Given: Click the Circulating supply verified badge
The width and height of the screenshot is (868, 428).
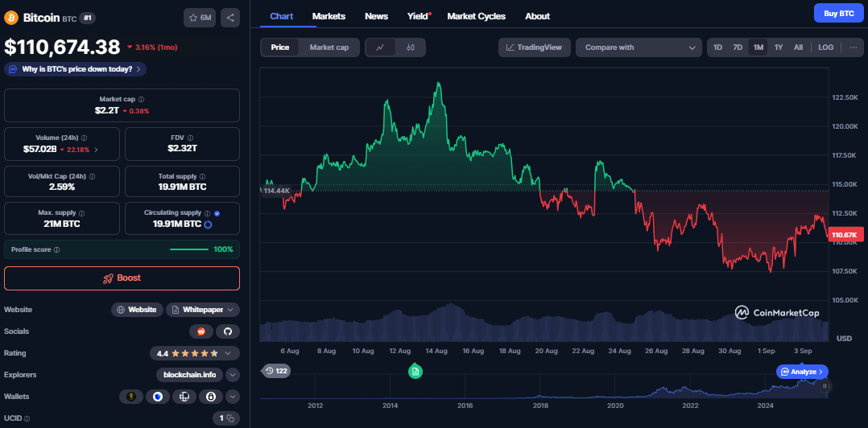Looking at the screenshot, I should click(x=217, y=213).
